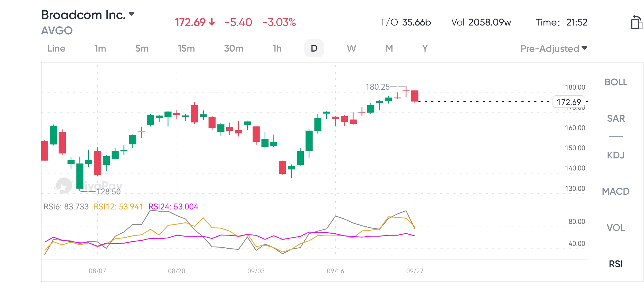
Task: Click the latest 09/27 red candlestick
Action: 415,96
